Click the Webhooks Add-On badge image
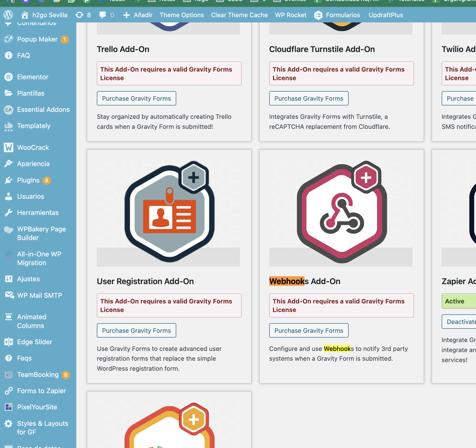 [x=342, y=212]
